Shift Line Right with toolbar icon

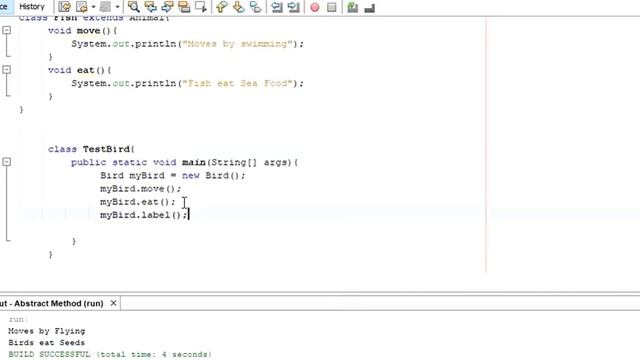293,7
